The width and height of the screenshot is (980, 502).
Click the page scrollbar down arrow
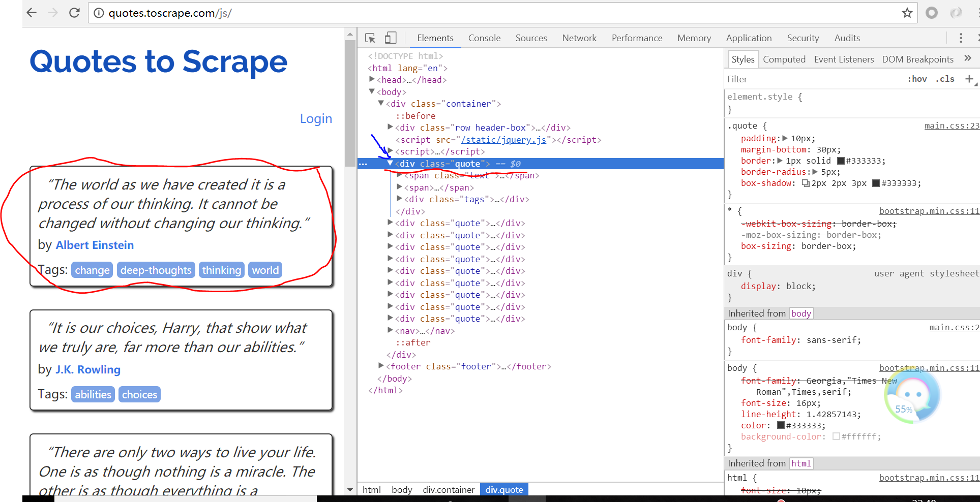350,490
